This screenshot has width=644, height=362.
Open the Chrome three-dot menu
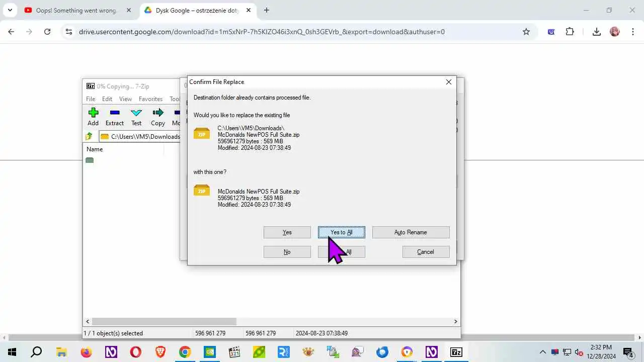(x=632, y=32)
